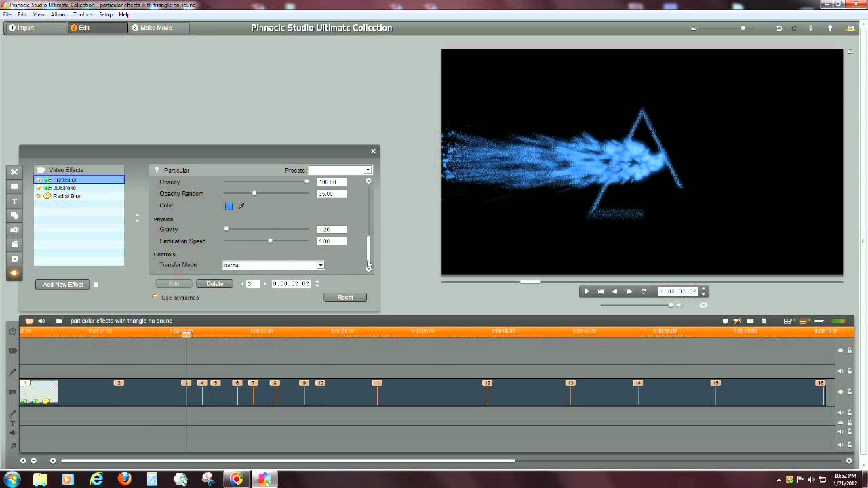The height and width of the screenshot is (488, 868).
Task: Click the question mark beside Particular
Action: pyautogui.click(x=157, y=170)
